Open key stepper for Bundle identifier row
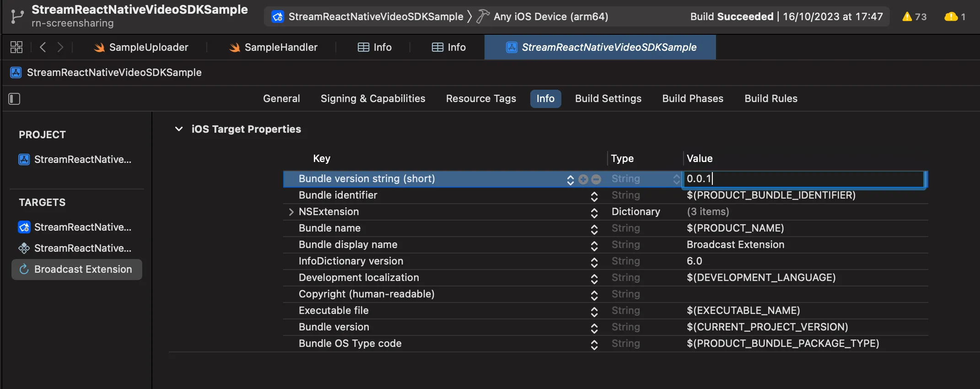This screenshot has width=980, height=389. click(594, 196)
